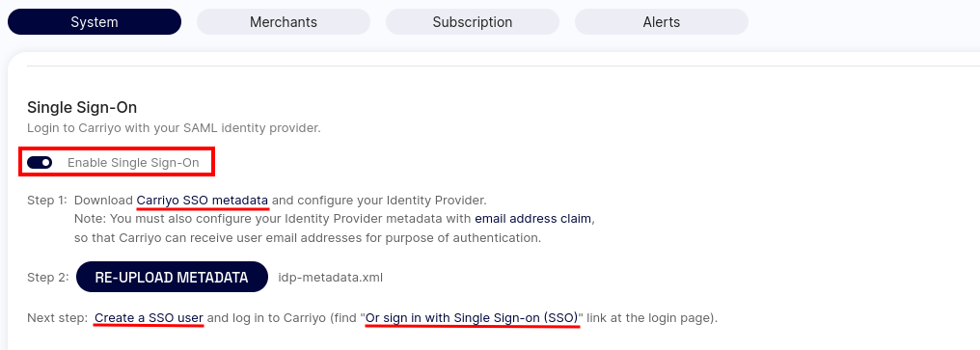Click the Step 2 label
Image resolution: width=980 pixels, height=350 pixels.
pos(48,278)
